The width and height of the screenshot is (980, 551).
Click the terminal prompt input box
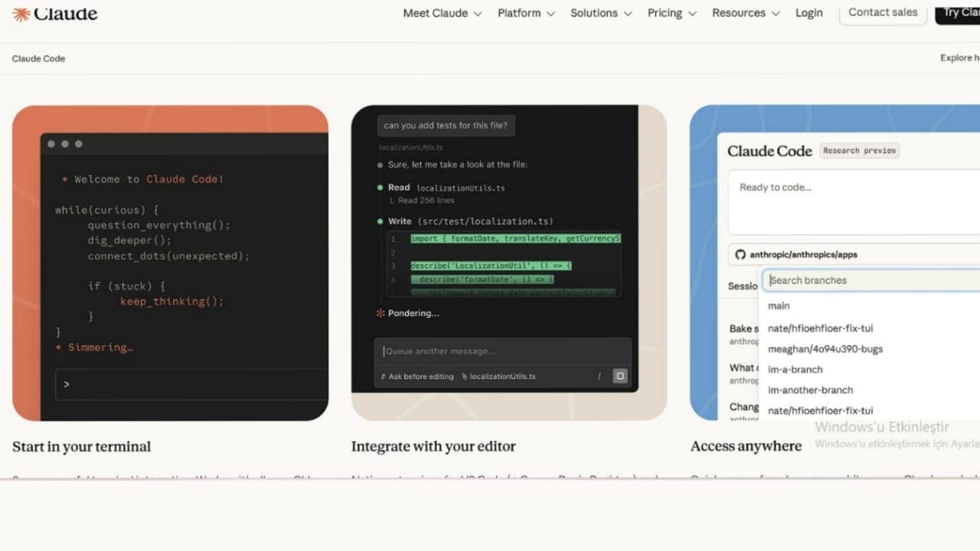point(191,384)
